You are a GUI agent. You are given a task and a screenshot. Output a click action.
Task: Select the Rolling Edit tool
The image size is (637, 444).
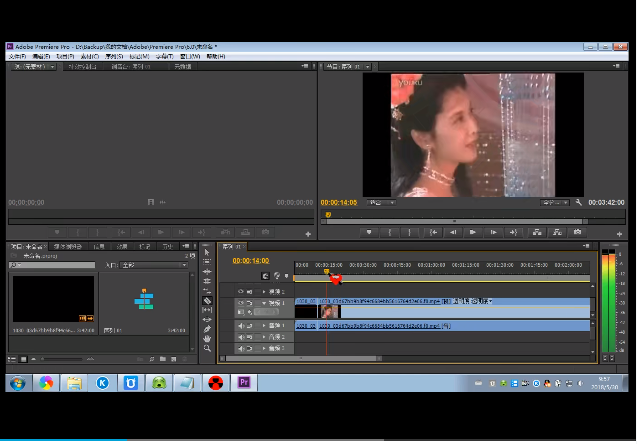207,281
